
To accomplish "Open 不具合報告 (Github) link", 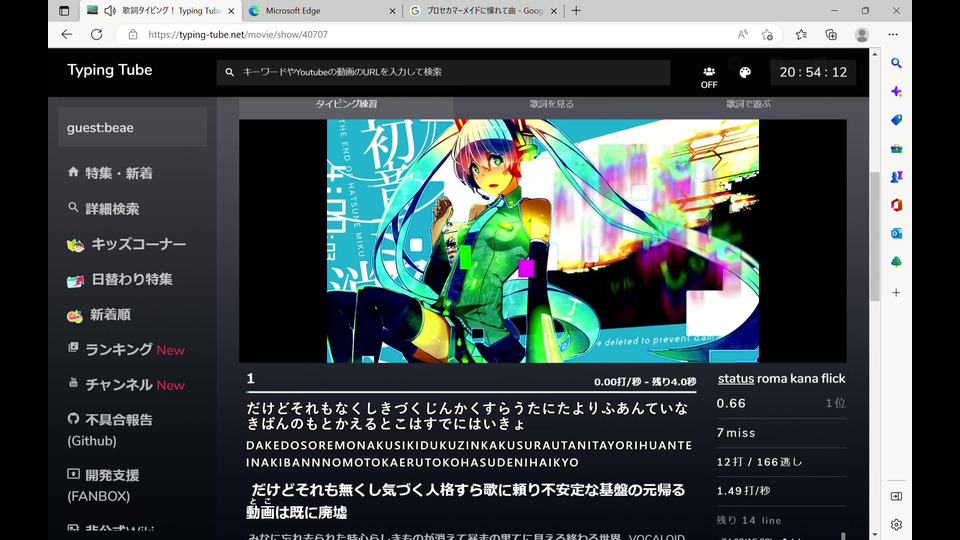I will (x=110, y=430).
